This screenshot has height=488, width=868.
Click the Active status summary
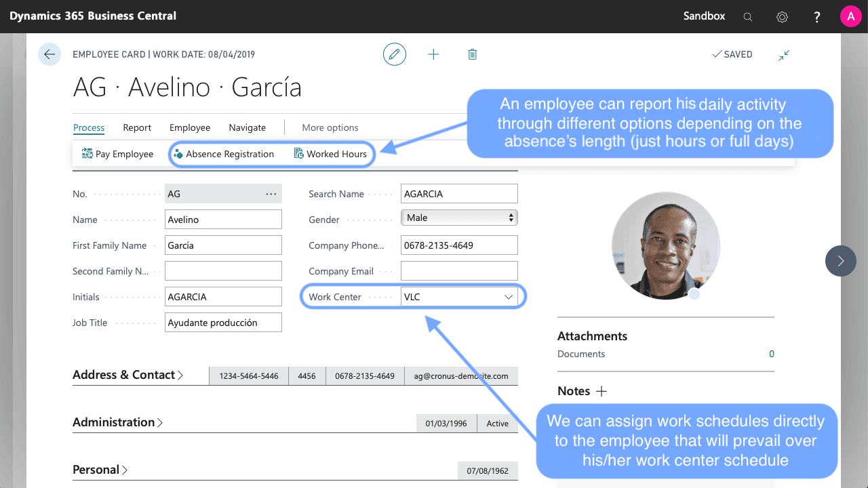pyautogui.click(x=497, y=424)
